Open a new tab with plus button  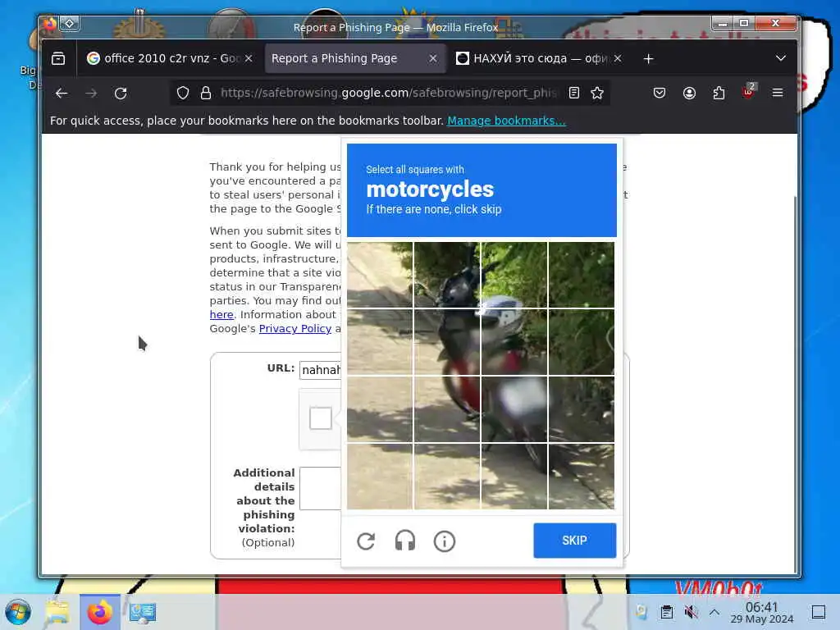(648, 58)
